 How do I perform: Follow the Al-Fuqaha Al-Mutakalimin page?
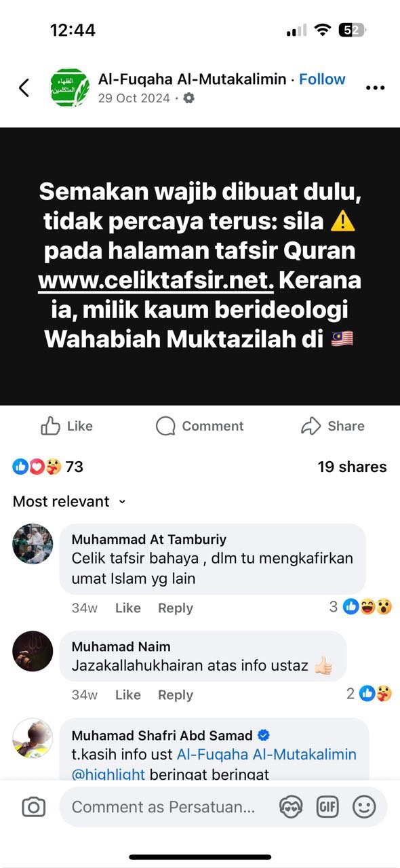point(323,79)
